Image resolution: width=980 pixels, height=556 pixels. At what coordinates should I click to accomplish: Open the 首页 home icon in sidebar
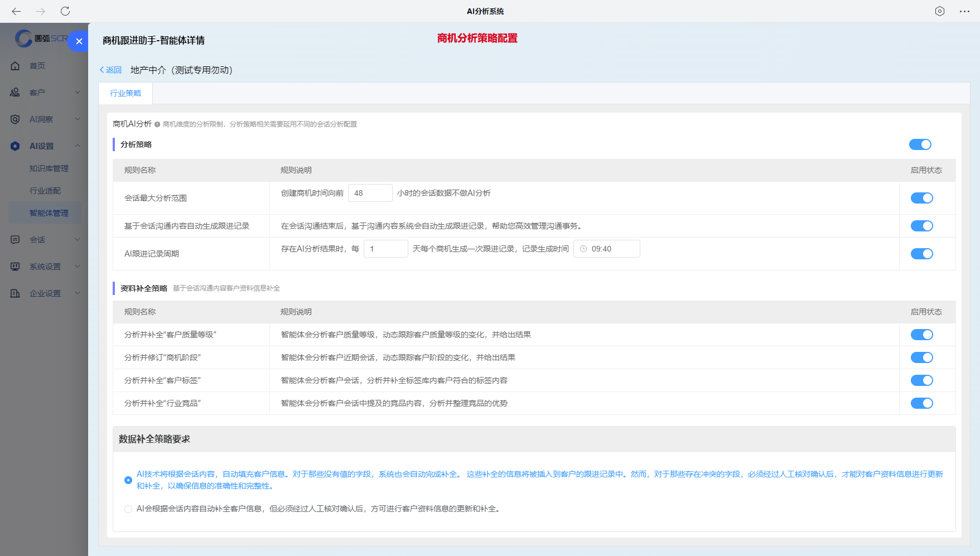15,65
